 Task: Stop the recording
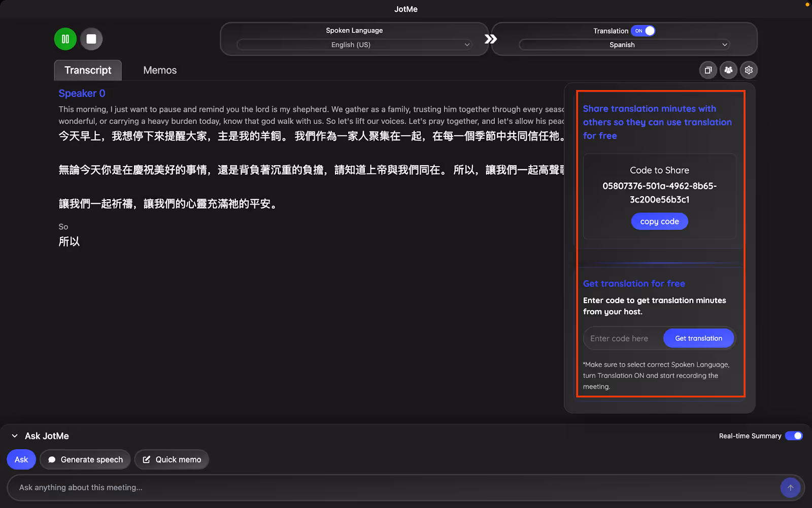(x=91, y=39)
